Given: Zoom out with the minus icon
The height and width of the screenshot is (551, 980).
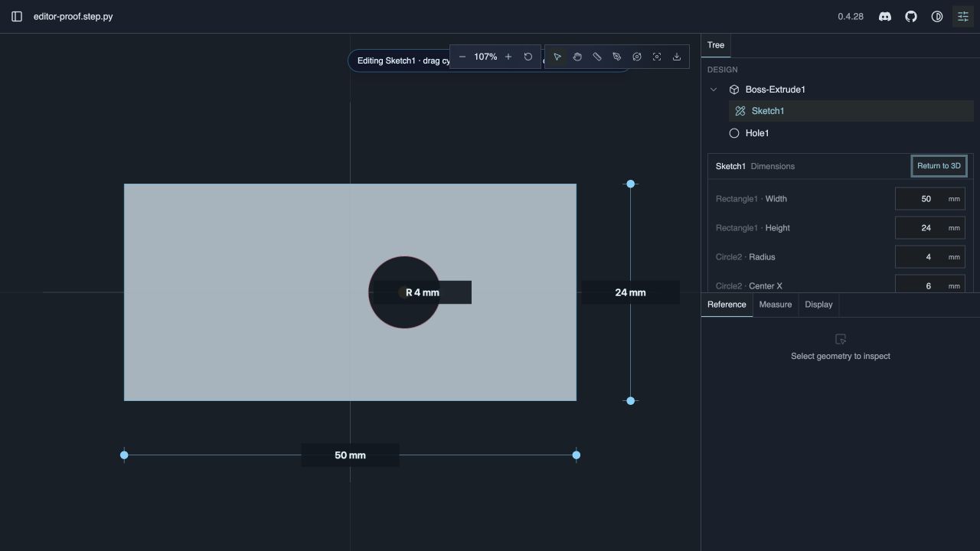Looking at the screenshot, I should [462, 57].
